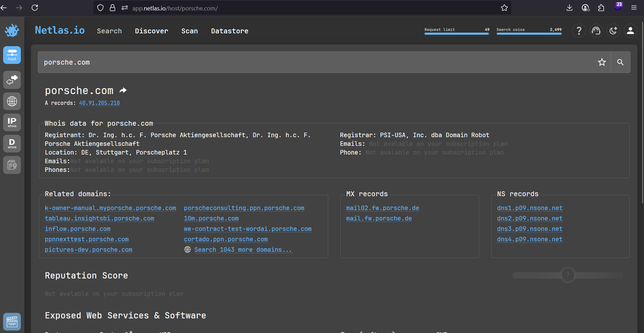Open the certificates sidebar icon

pos(12,165)
